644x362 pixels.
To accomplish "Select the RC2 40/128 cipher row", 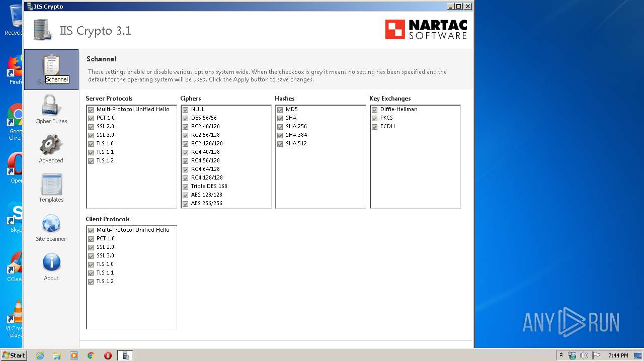I will click(x=226, y=126).
